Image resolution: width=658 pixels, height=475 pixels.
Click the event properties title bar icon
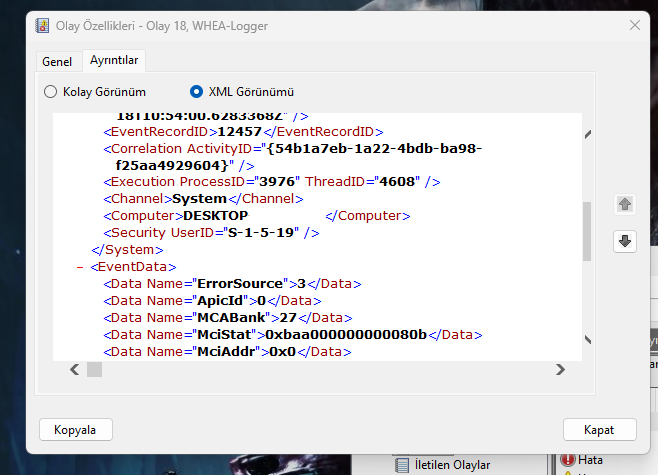(42, 26)
